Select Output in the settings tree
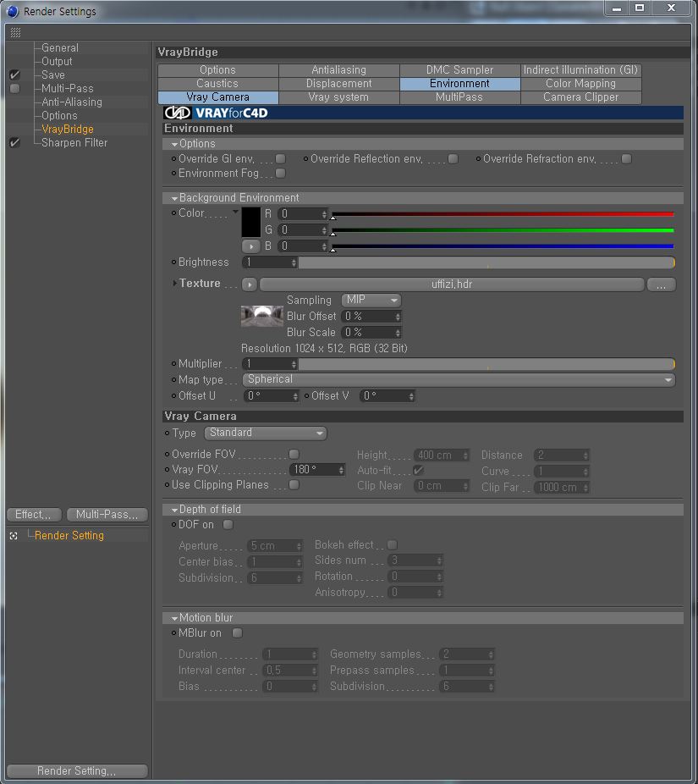The height and width of the screenshot is (784, 698). tap(57, 62)
